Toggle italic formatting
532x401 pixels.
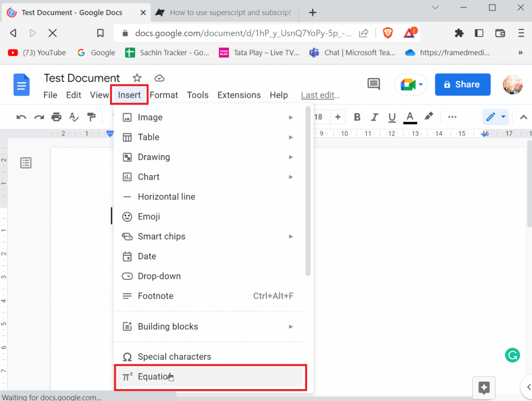click(x=375, y=117)
